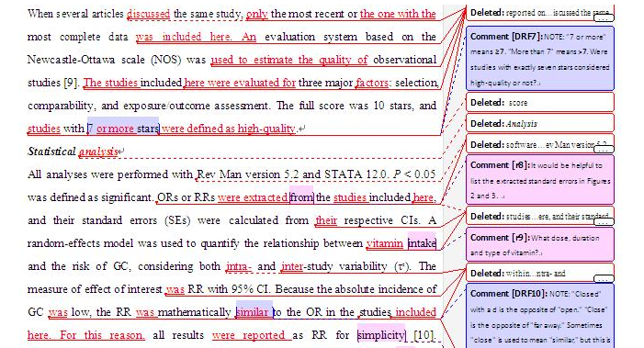Click the pink-highlighted word 'simplicity'

pyautogui.click(x=381, y=335)
